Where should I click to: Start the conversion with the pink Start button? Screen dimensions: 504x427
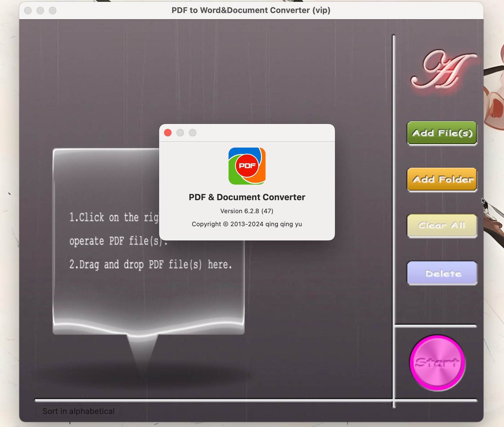pos(437,363)
